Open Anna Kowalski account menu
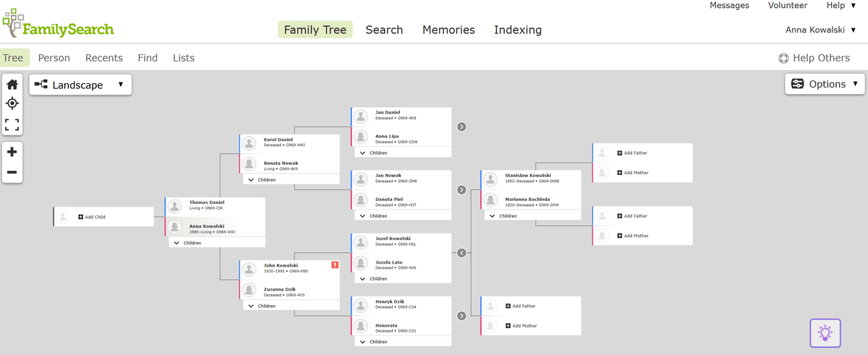 (x=820, y=30)
